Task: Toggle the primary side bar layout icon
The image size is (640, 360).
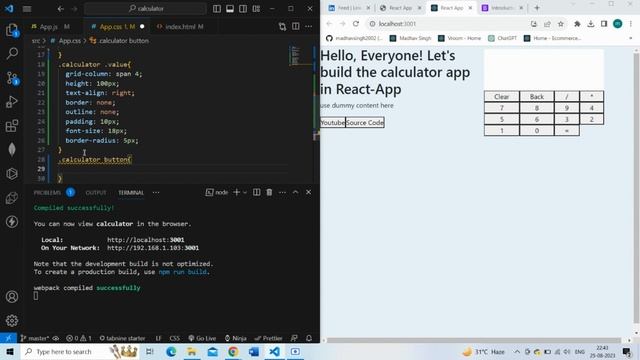Action: pos(217,9)
